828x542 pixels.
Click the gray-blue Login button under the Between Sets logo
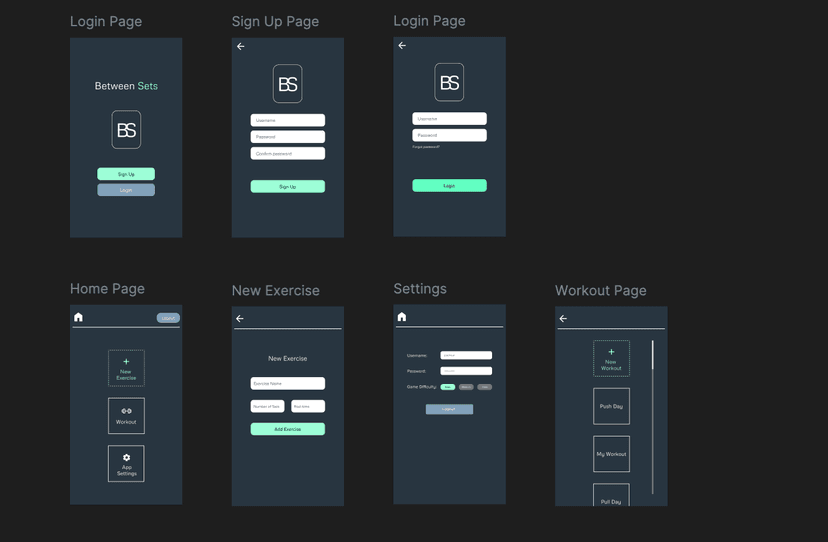[126, 190]
